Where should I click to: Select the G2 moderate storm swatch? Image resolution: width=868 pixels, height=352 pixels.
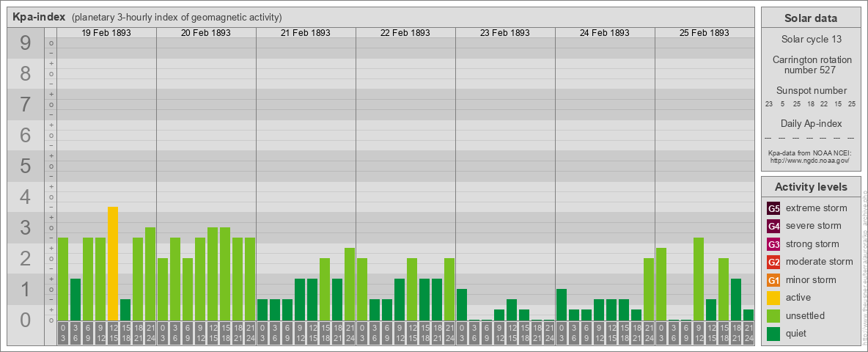coord(773,262)
